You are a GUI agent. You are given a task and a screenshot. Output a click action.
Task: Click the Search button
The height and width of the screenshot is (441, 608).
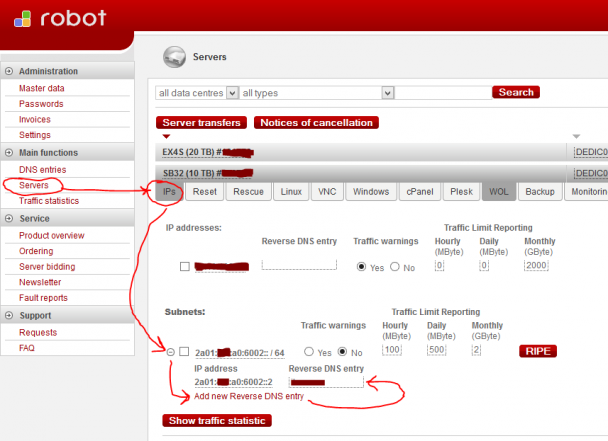516,92
